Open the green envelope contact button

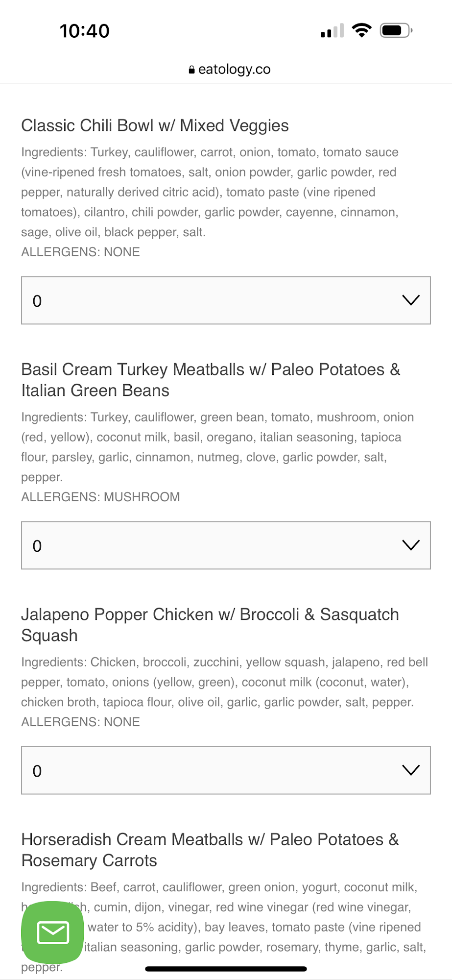click(x=53, y=932)
